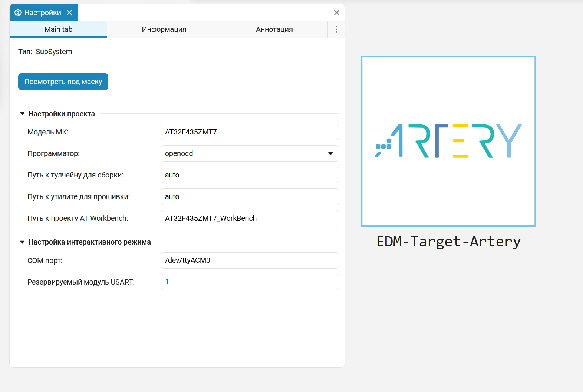The image size is (583, 392).
Task: Click the Тип: SubSystem text
Action: pos(45,52)
